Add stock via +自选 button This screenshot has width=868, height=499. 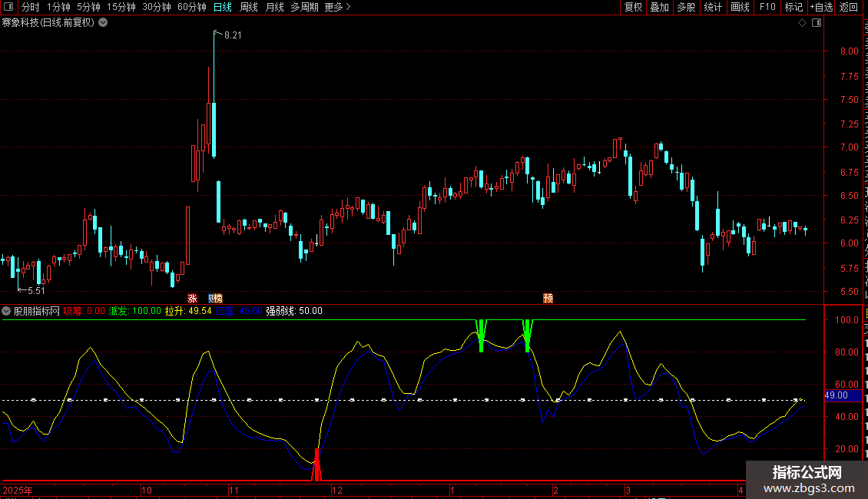[821, 7]
